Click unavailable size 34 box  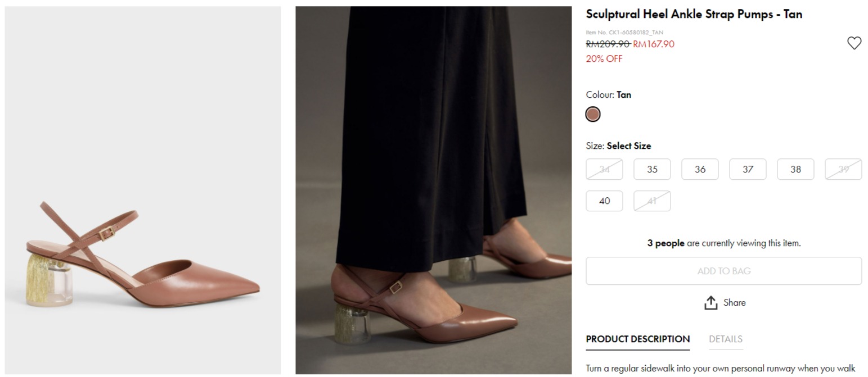604,169
